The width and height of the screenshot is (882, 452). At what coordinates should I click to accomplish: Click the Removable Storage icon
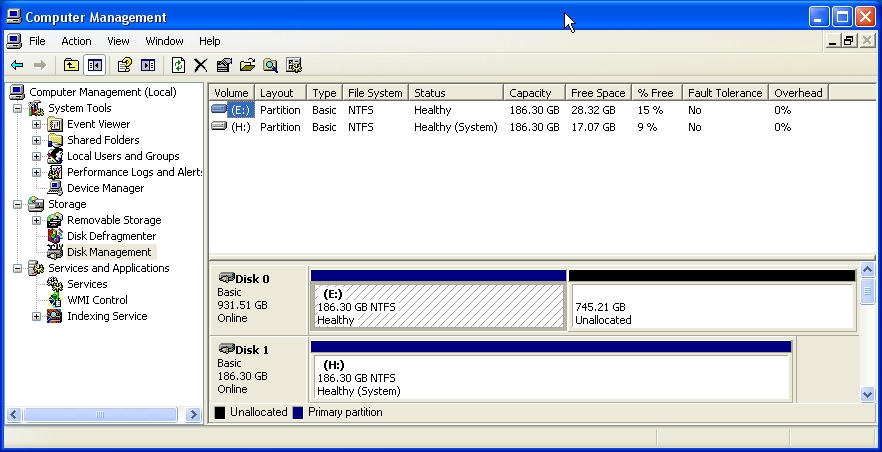click(x=55, y=220)
